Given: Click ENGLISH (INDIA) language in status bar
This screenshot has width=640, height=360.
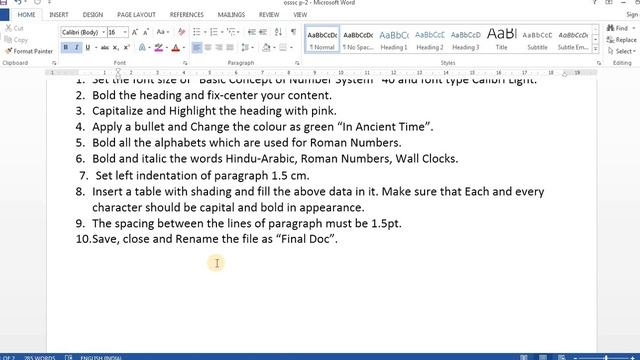Looking at the screenshot, I should (x=101, y=358).
